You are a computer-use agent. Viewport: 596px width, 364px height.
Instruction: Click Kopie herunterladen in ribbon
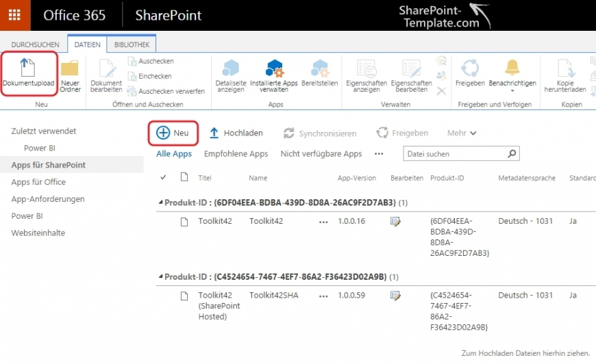coord(565,75)
